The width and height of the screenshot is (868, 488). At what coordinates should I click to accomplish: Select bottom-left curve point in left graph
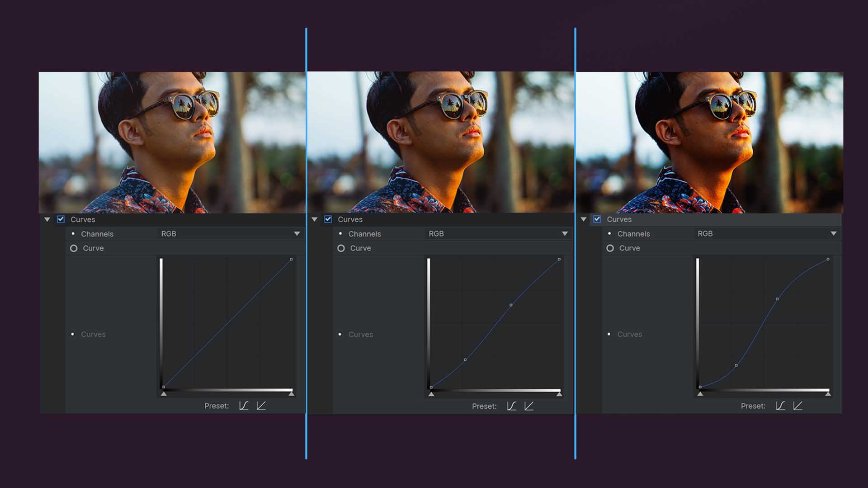point(164,387)
